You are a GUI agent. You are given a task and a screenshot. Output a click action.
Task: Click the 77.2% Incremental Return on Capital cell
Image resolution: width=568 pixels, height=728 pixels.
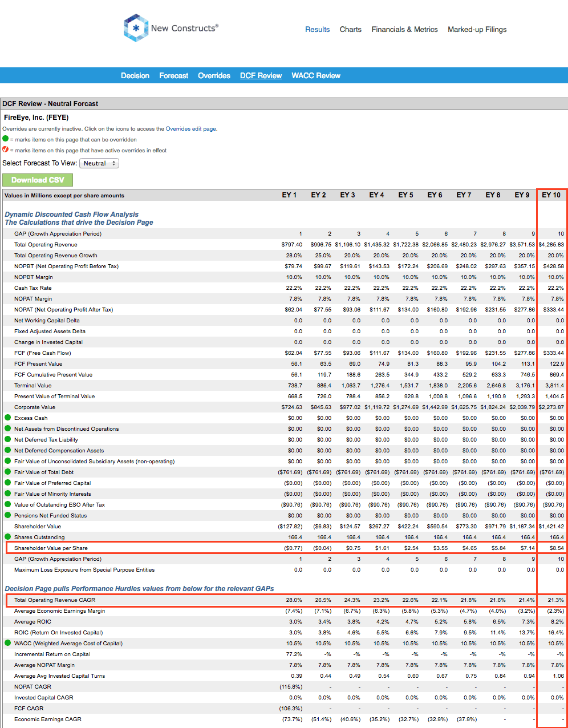[x=295, y=654]
